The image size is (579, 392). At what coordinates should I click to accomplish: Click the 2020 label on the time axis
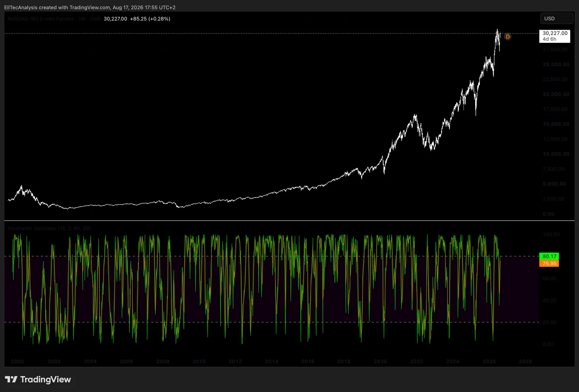click(380, 361)
